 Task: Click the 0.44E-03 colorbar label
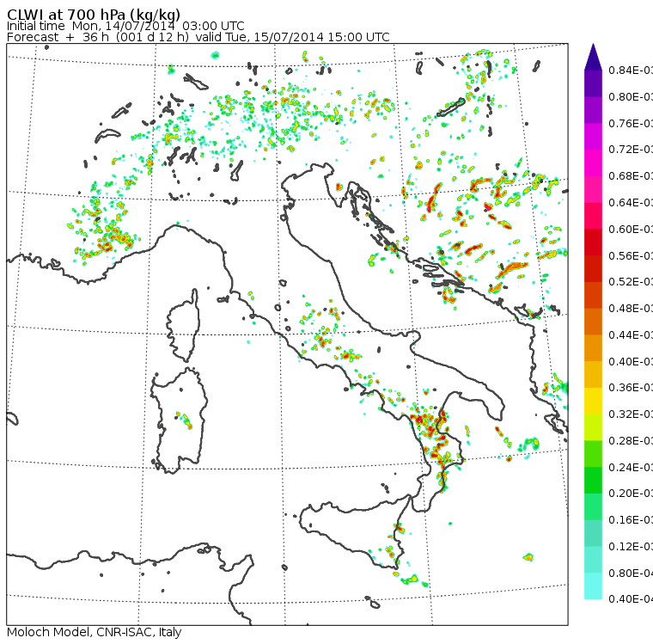630,335
